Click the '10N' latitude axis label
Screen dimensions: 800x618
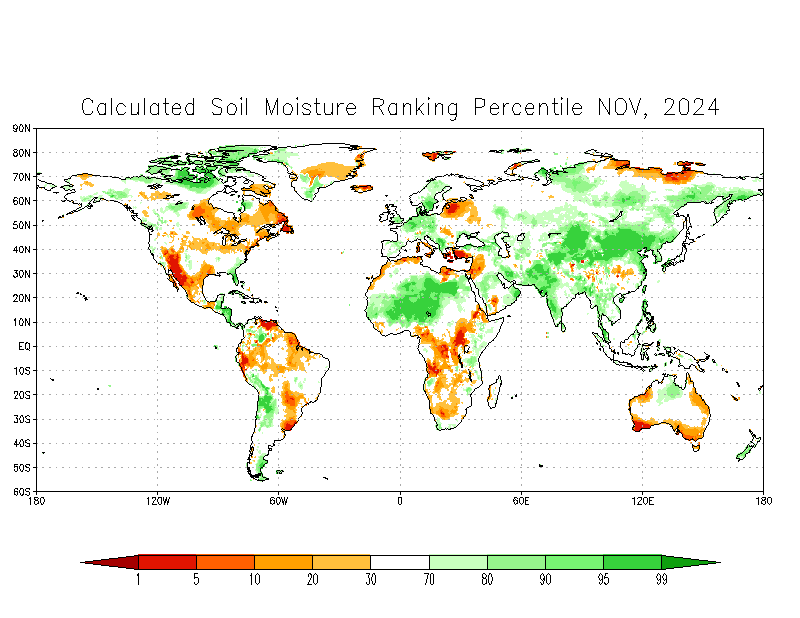point(22,323)
